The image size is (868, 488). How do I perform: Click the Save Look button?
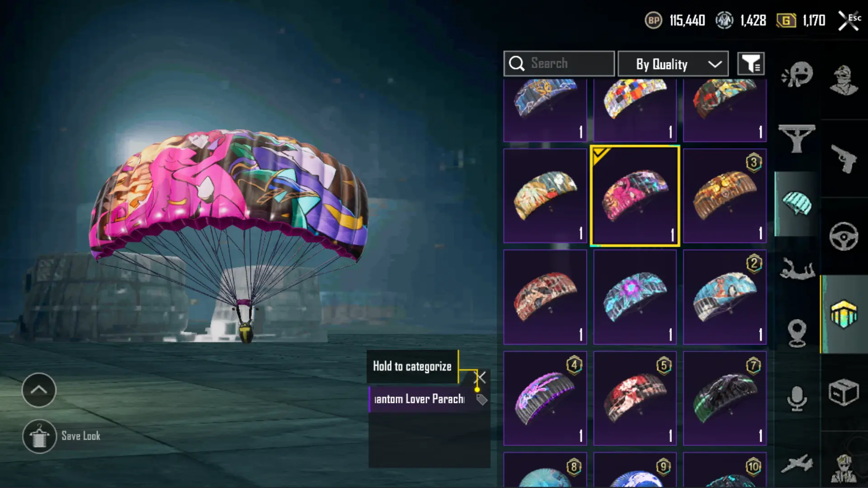click(61, 436)
